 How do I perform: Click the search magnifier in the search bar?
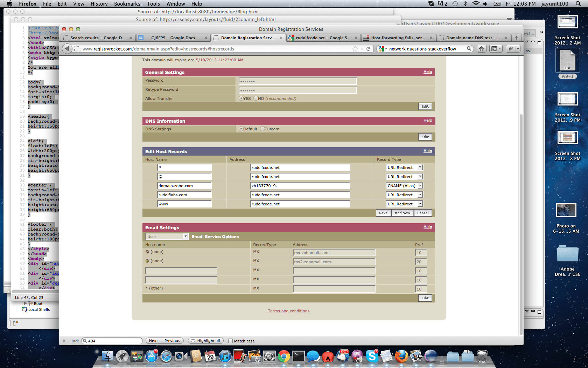click(469, 49)
